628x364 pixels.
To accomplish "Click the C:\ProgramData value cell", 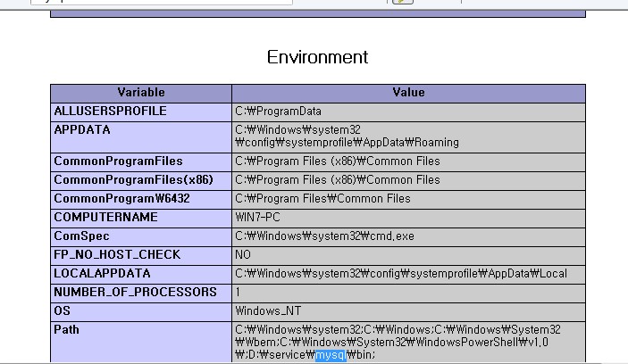I will click(278, 112).
